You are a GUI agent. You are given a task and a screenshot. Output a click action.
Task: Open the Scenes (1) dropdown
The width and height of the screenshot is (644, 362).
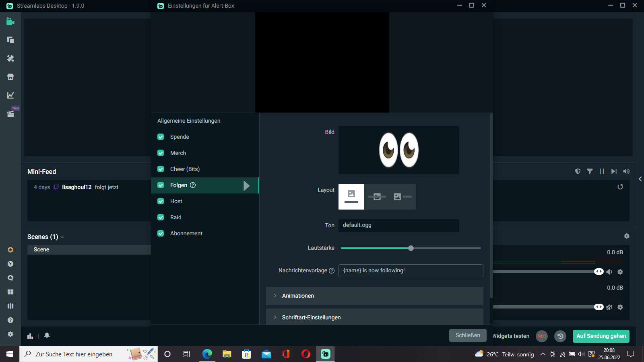(45, 237)
